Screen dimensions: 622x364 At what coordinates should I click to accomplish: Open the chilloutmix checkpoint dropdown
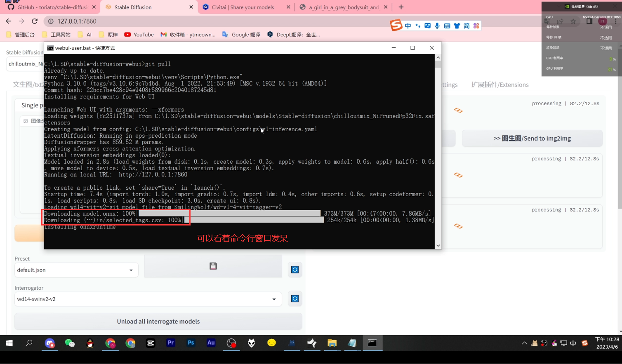[x=25, y=64]
